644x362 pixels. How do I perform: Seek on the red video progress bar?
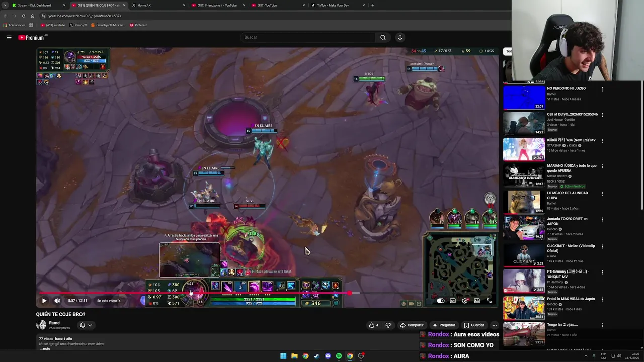[267, 293]
